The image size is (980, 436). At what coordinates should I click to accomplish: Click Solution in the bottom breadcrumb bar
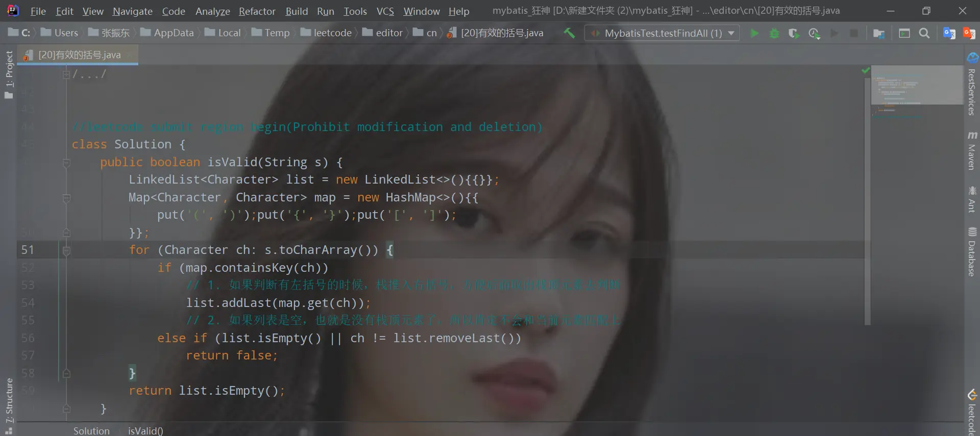tap(91, 431)
